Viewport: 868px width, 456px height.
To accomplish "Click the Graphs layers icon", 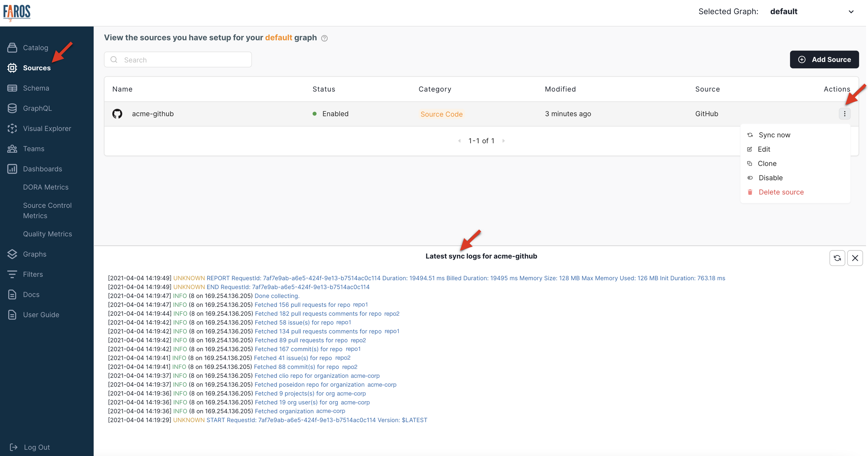I will (x=12, y=254).
